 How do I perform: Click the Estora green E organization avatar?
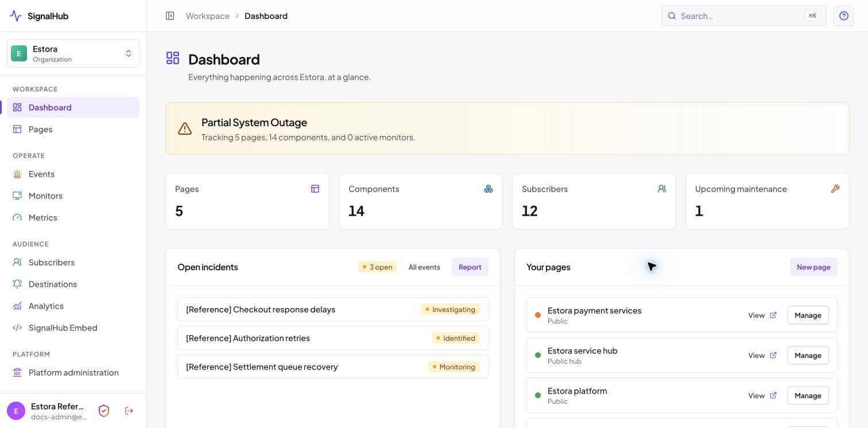pyautogui.click(x=19, y=53)
